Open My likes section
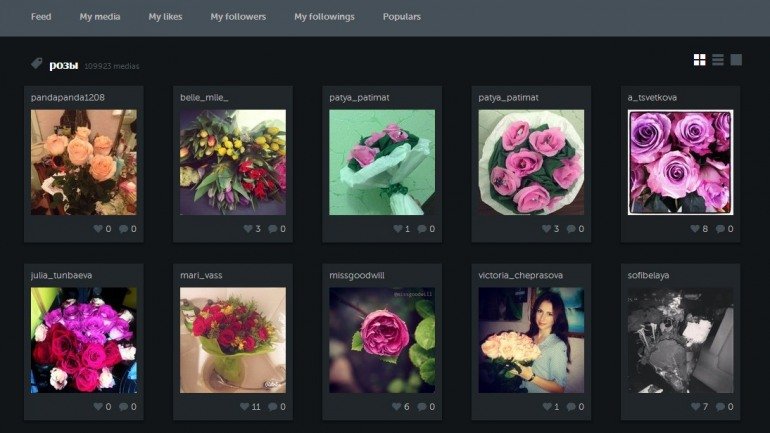The height and width of the screenshot is (433, 770). (x=165, y=17)
